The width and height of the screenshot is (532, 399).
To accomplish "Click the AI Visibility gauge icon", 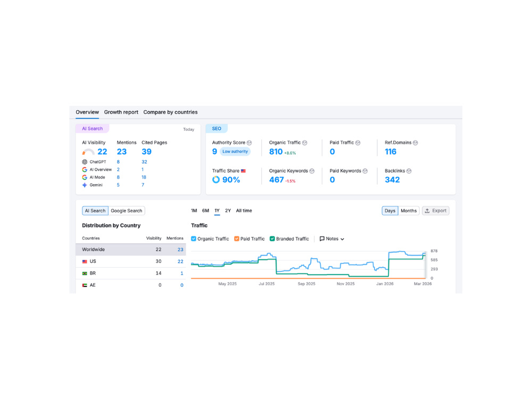I will (88, 152).
